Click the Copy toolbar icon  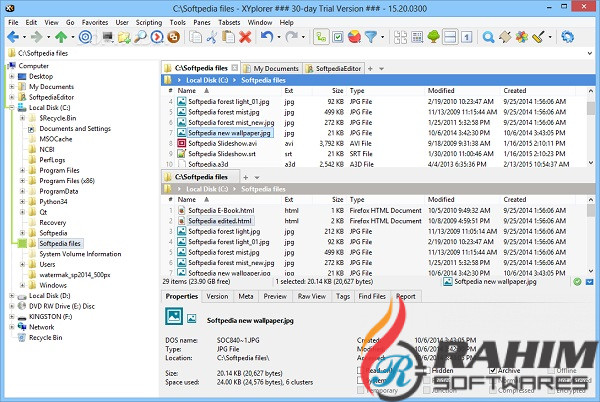pos(196,37)
